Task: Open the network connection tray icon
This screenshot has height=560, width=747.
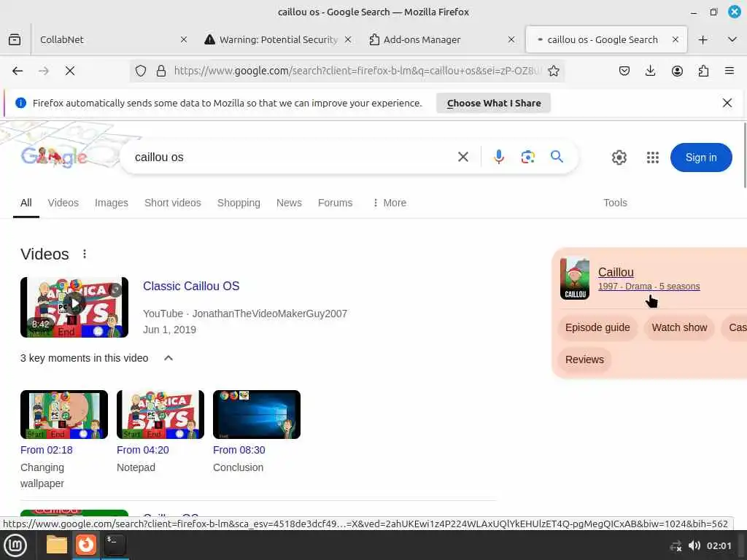Action: point(676,546)
